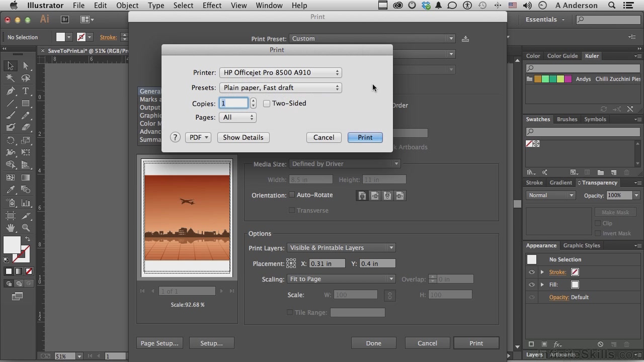
Task: Open the Printer dropdown HP Officejet Pro
Action: [281, 72]
